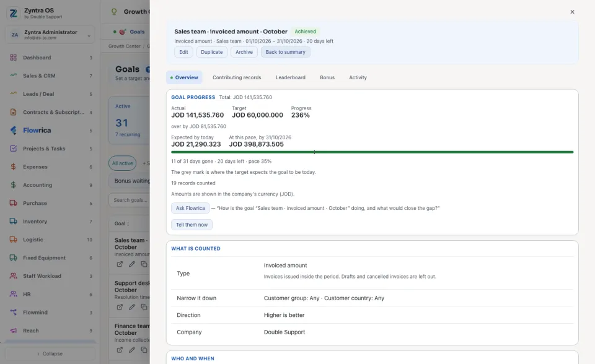595x364 pixels.
Task: Click the Ask Flowrica button
Action: tap(190, 208)
